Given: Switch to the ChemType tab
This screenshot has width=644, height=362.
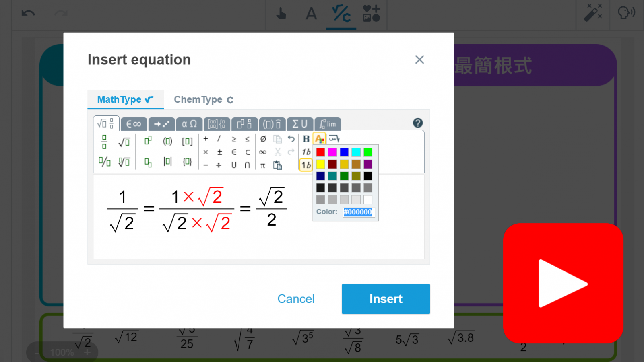Looking at the screenshot, I should 203,99.
